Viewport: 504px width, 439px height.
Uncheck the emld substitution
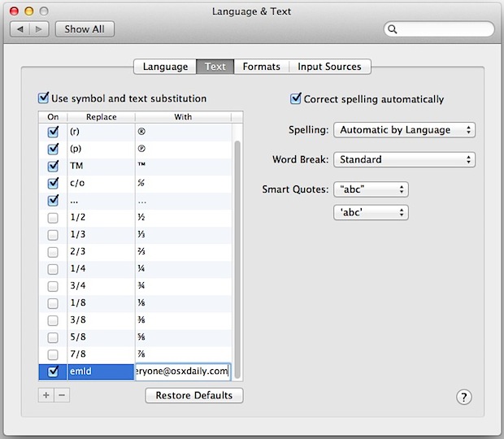tap(53, 372)
